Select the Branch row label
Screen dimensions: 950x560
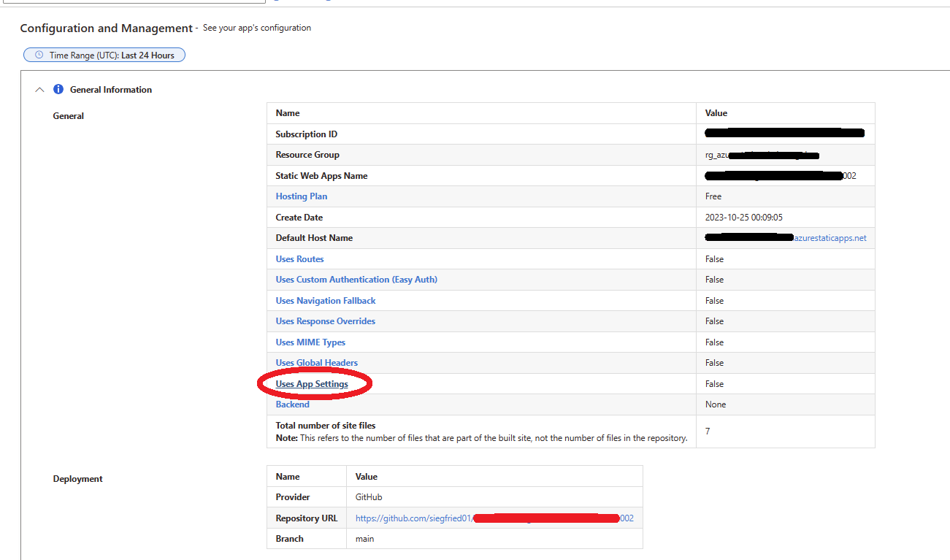[289, 539]
